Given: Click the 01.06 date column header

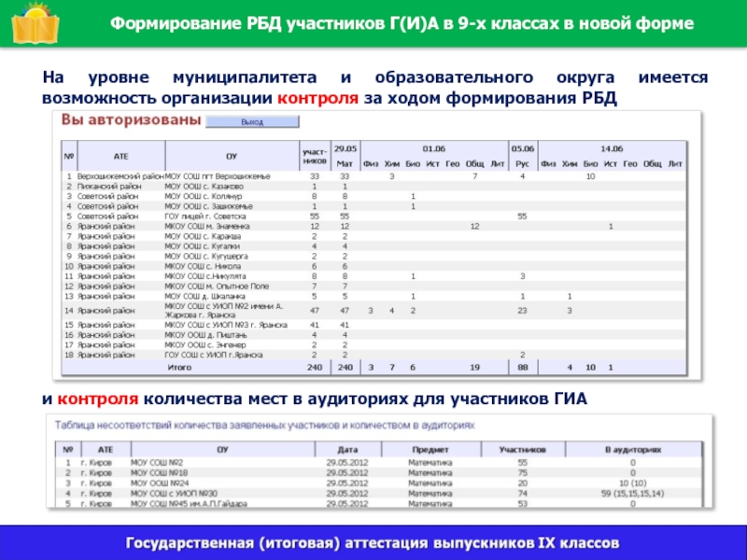Looking at the screenshot, I should coord(434,148).
